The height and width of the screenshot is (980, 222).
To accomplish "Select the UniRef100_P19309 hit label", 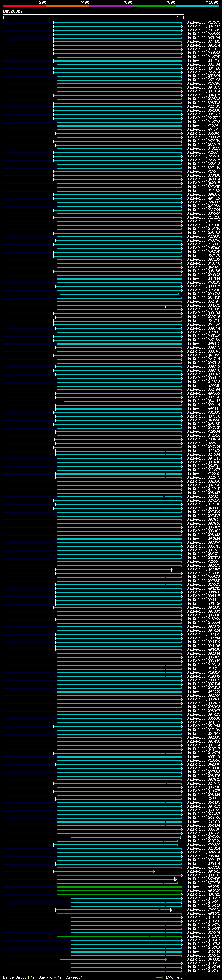I will tap(203, 676).
